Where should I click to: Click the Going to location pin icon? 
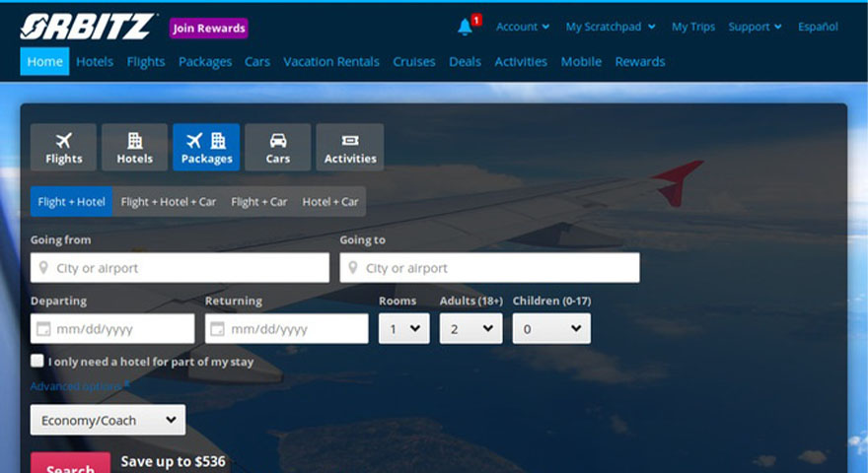(353, 268)
